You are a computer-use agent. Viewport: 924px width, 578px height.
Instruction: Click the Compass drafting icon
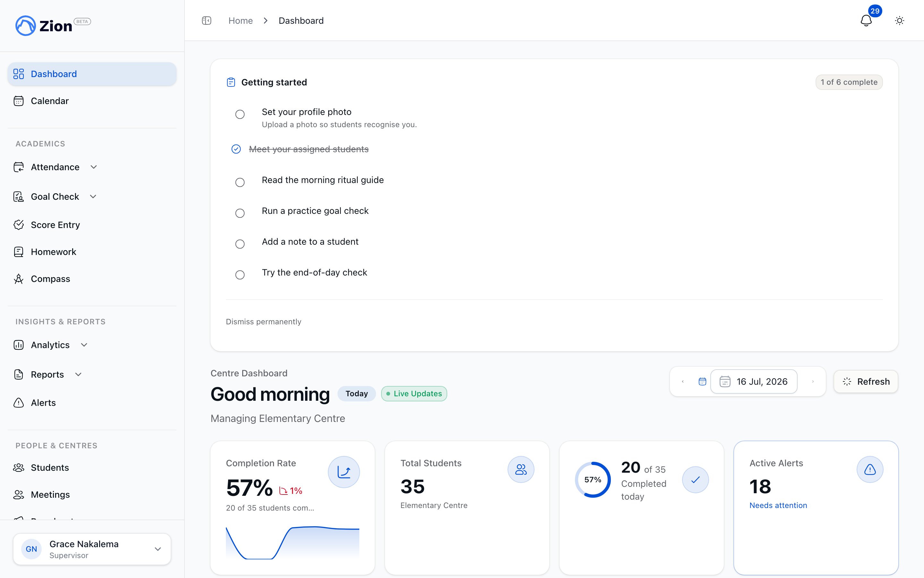(19, 279)
